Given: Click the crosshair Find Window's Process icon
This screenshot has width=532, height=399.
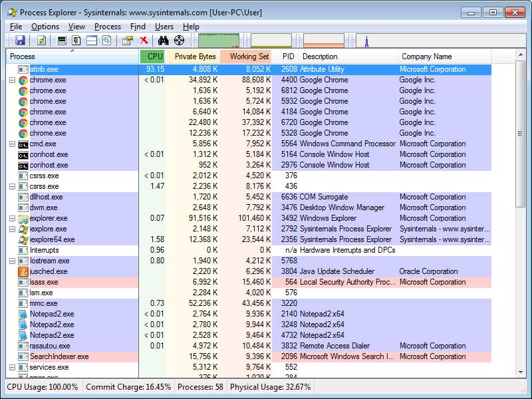Looking at the screenshot, I should pos(179,41).
